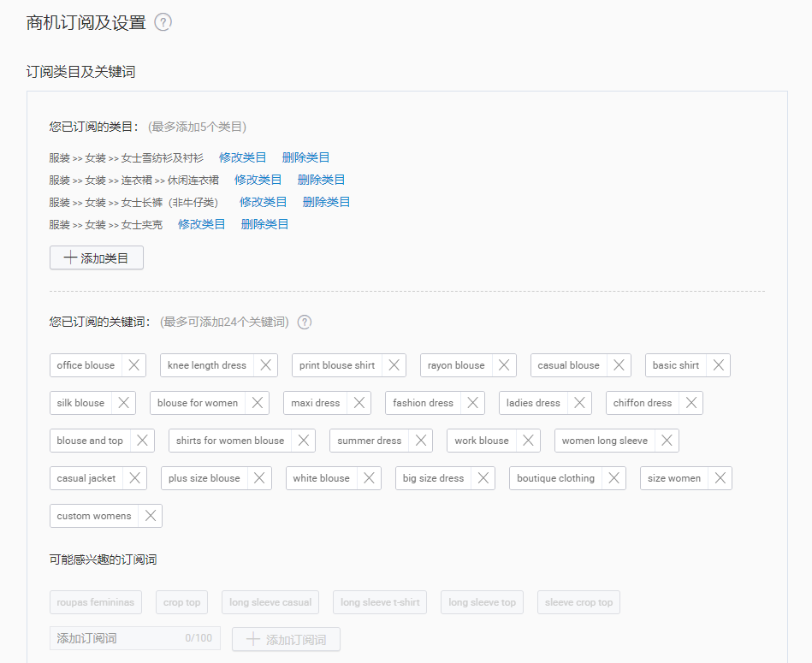Viewport: 812px width, 663px height.
Task: Delete the "maxi dress" keyword
Action: click(359, 402)
